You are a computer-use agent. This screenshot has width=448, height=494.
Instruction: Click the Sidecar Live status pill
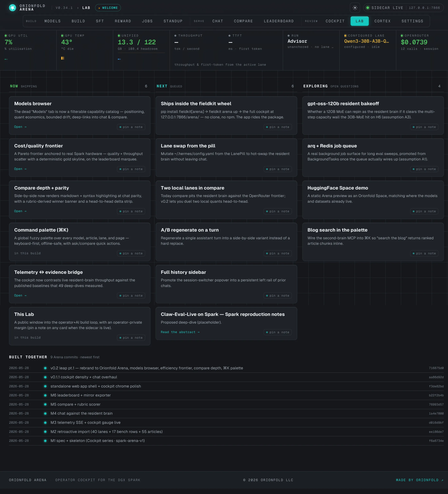pyautogui.click(x=403, y=8)
